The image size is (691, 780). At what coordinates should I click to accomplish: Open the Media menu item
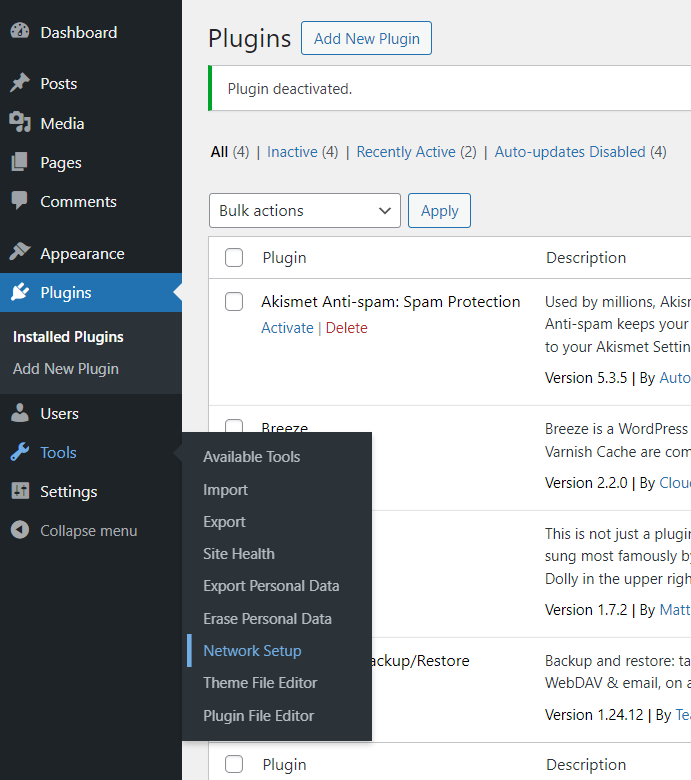click(x=62, y=123)
